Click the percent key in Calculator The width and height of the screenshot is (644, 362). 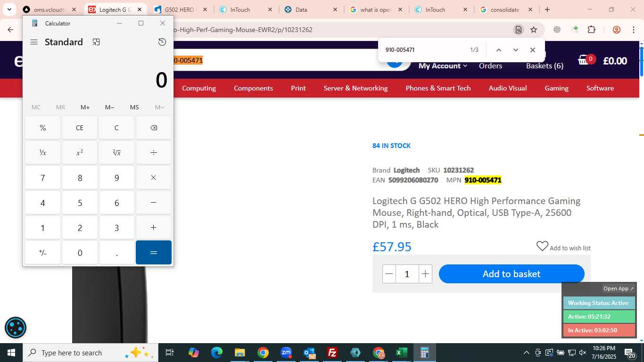click(43, 128)
